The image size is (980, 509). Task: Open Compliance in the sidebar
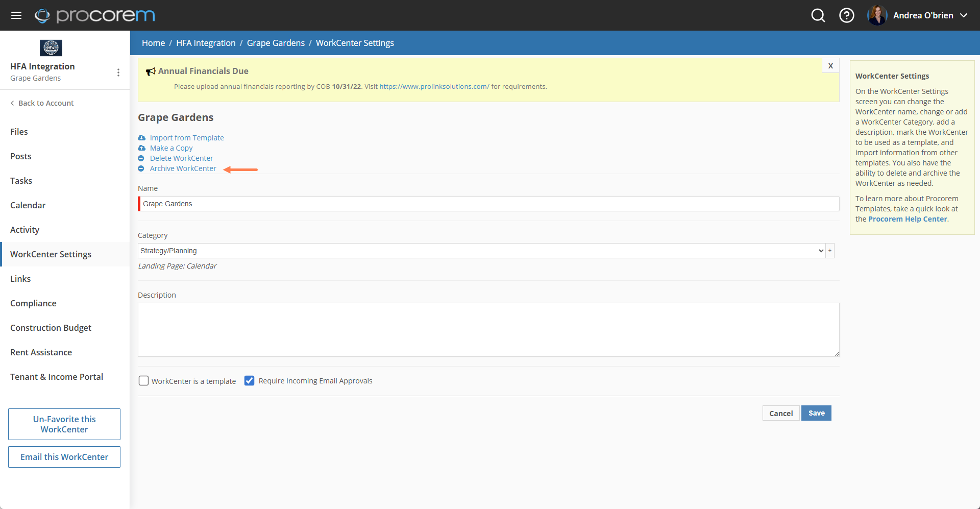tap(65, 303)
